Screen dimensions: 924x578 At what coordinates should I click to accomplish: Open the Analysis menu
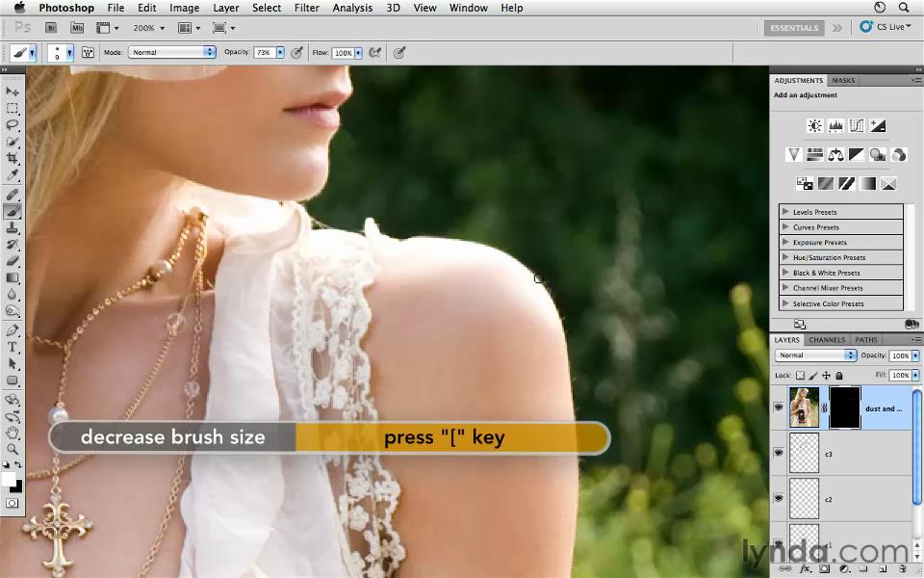pyautogui.click(x=352, y=8)
